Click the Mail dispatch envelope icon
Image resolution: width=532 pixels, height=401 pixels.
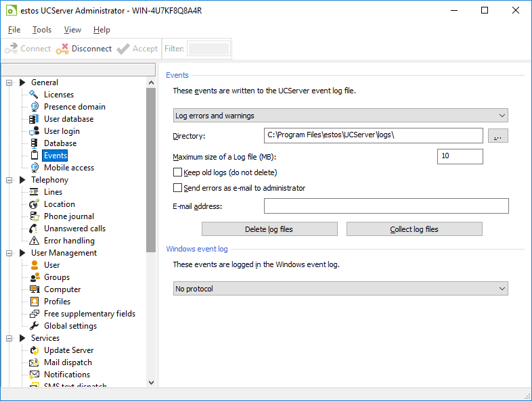(34, 362)
